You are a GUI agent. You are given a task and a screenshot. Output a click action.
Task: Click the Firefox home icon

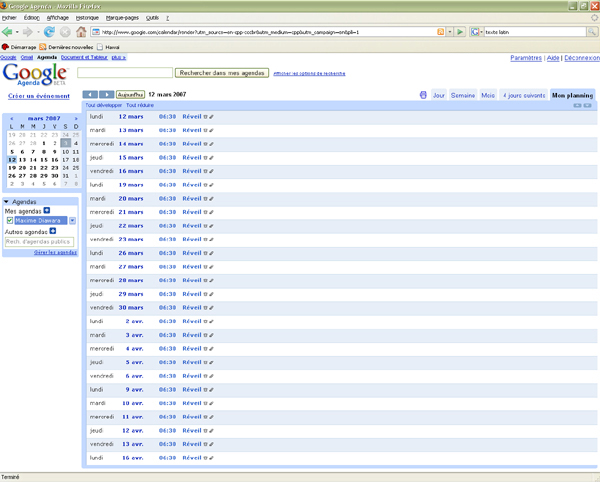82,32
